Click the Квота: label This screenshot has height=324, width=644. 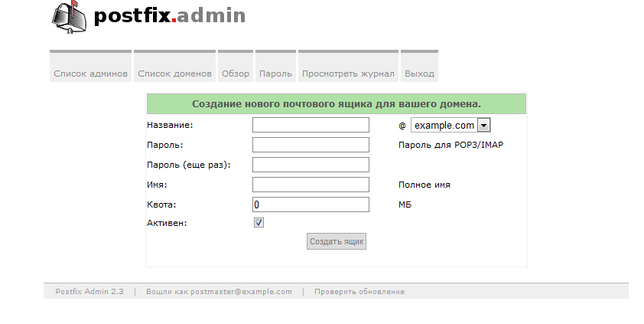point(161,205)
